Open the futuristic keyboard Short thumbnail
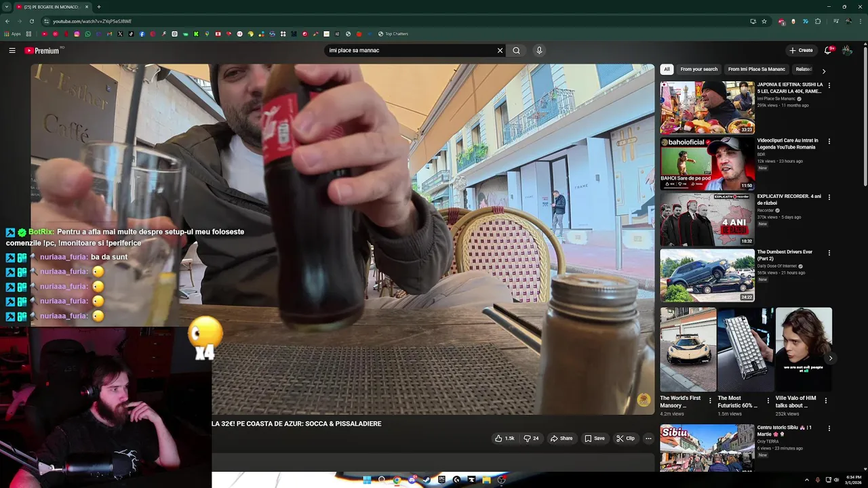 click(x=746, y=349)
